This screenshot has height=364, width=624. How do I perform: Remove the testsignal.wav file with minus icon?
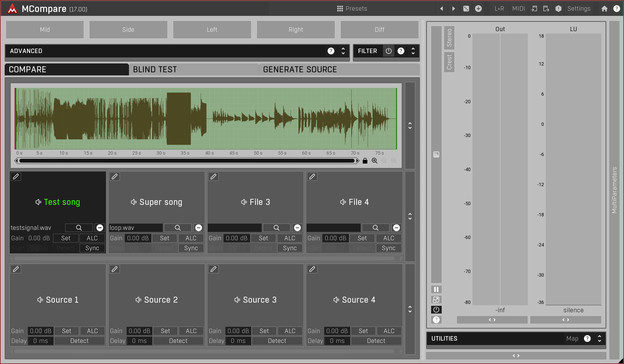coord(100,228)
